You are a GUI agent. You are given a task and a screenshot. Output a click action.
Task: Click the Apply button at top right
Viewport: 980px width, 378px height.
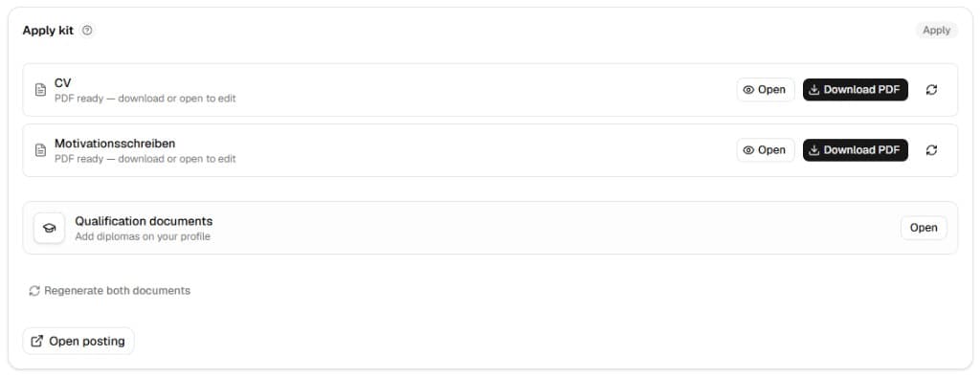pyautogui.click(x=936, y=30)
